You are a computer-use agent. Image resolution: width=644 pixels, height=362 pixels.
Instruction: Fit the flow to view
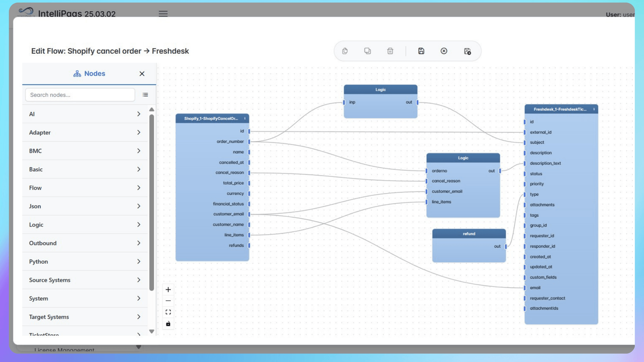[168, 312]
